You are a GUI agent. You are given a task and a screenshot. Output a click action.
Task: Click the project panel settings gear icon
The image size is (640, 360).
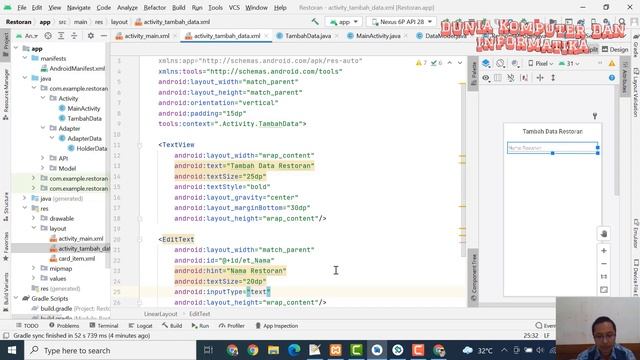91,36
